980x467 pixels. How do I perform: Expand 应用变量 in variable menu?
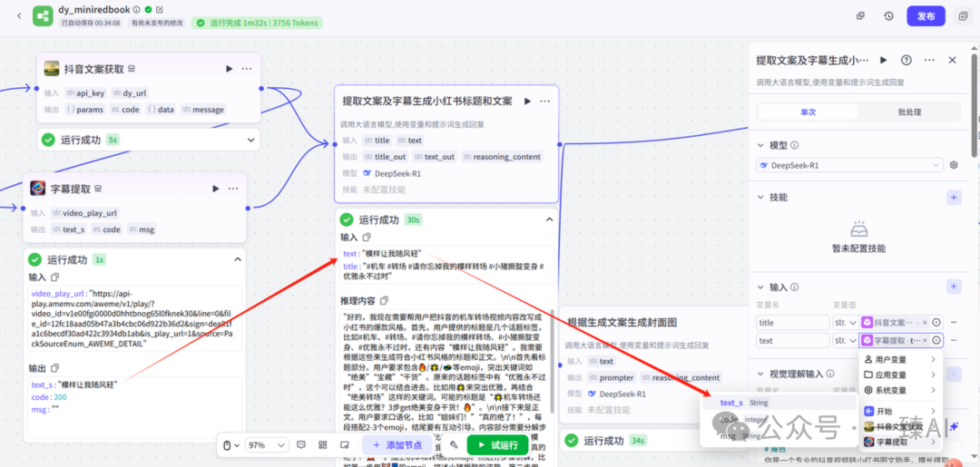tap(900, 375)
